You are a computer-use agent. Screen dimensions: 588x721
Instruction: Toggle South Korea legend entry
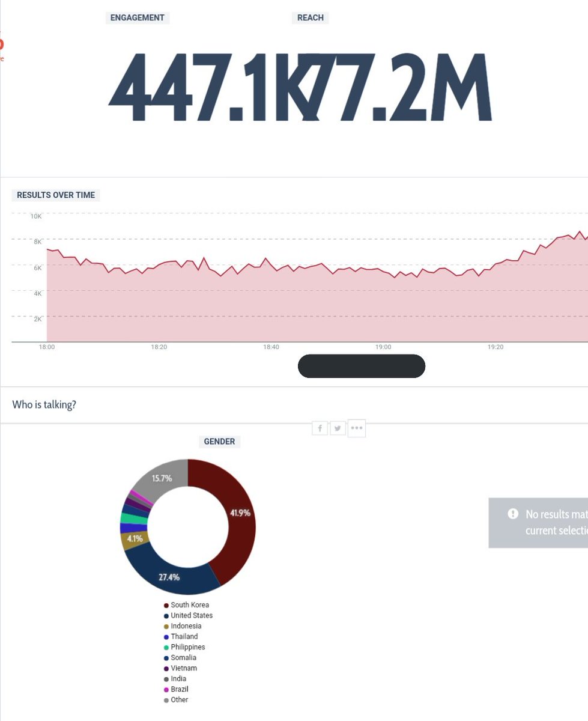point(186,605)
